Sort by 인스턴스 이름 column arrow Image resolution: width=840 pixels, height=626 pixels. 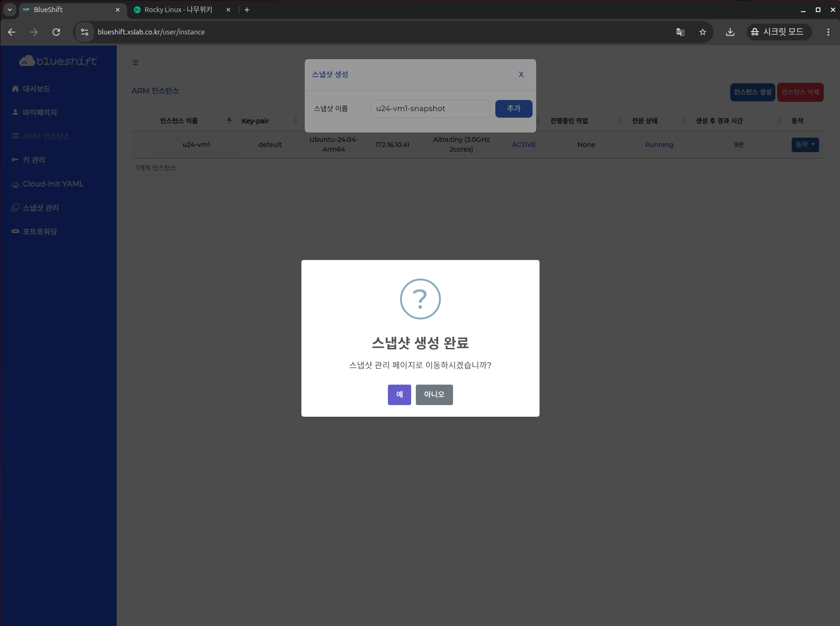click(x=229, y=121)
